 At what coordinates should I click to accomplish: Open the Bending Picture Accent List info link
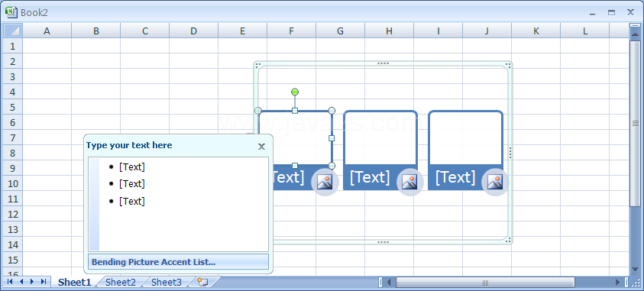[x=178, y=262]
